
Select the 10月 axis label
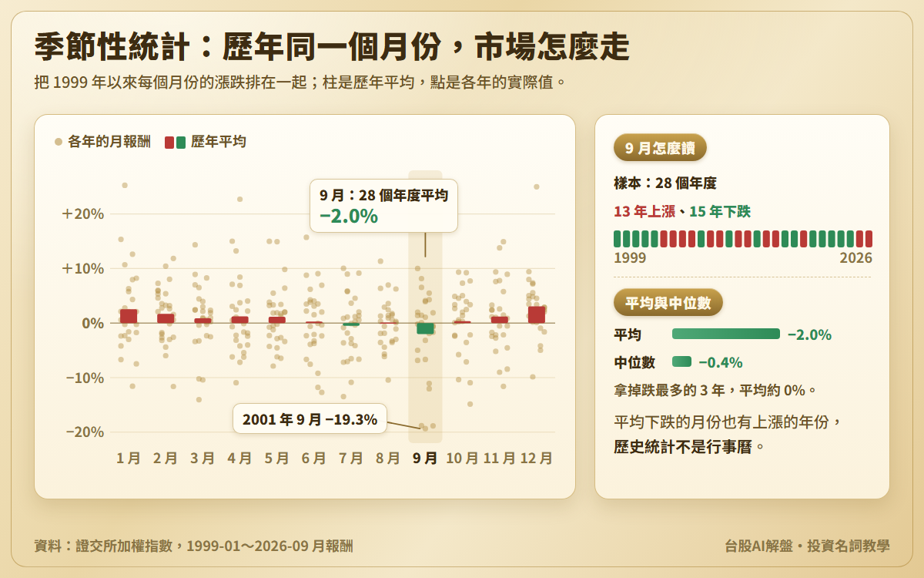click(x=462, y=458)
